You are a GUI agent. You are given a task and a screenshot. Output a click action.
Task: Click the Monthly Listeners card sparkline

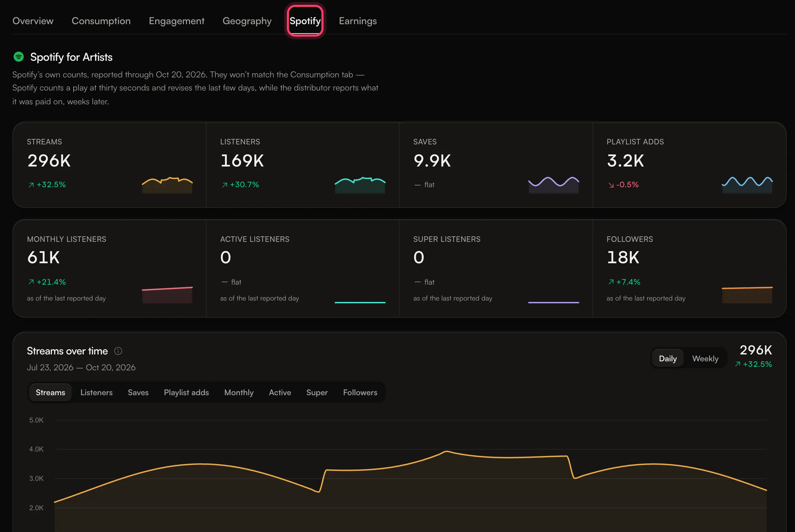click(167, 295)
